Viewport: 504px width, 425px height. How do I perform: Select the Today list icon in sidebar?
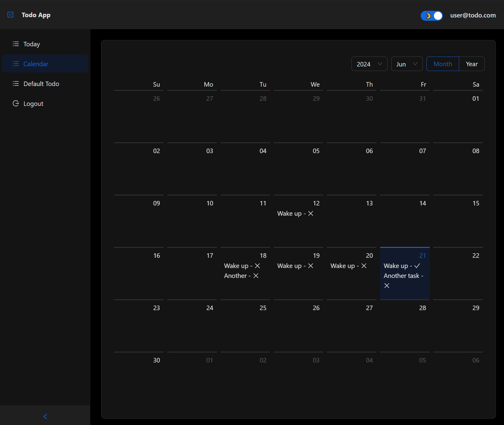[16, 44]
